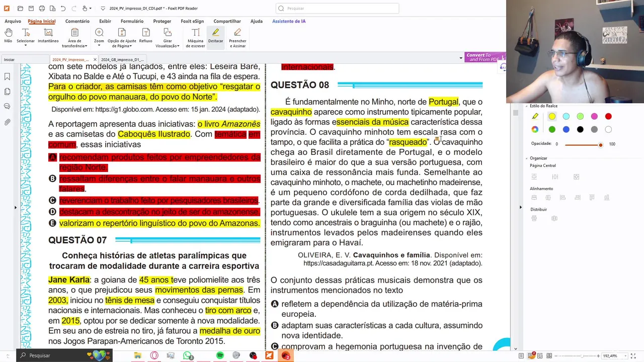Activate Máquina de escrever typewriter tool
This screenshot has height=362, width=644.
click(x=195, y=38)
